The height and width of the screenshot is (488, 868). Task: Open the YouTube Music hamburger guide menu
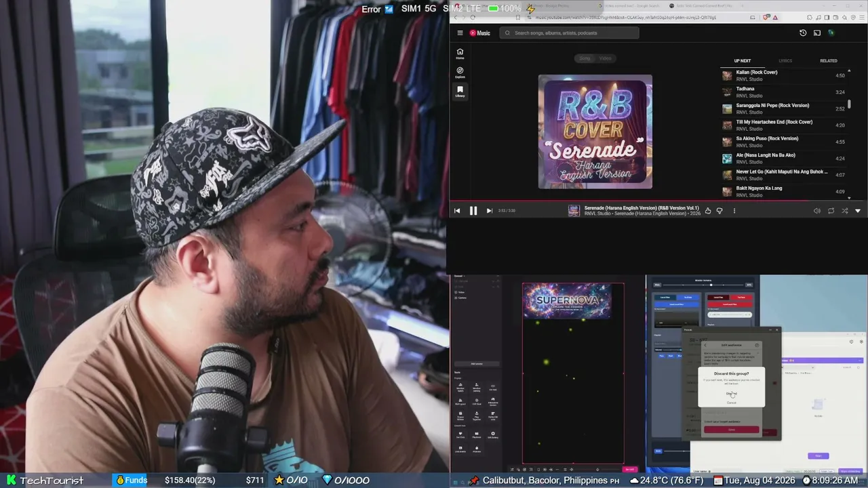point(460,33)
